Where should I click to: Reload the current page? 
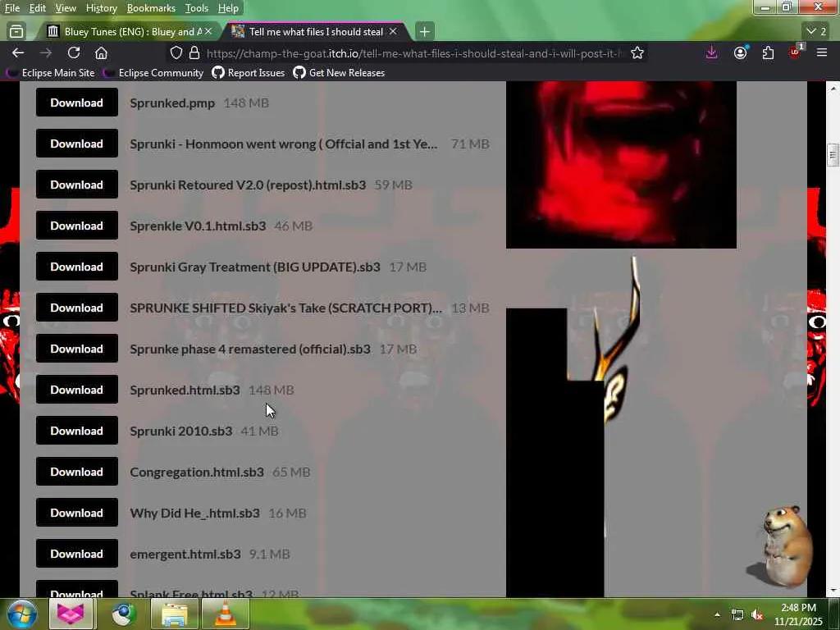[74, 53]
